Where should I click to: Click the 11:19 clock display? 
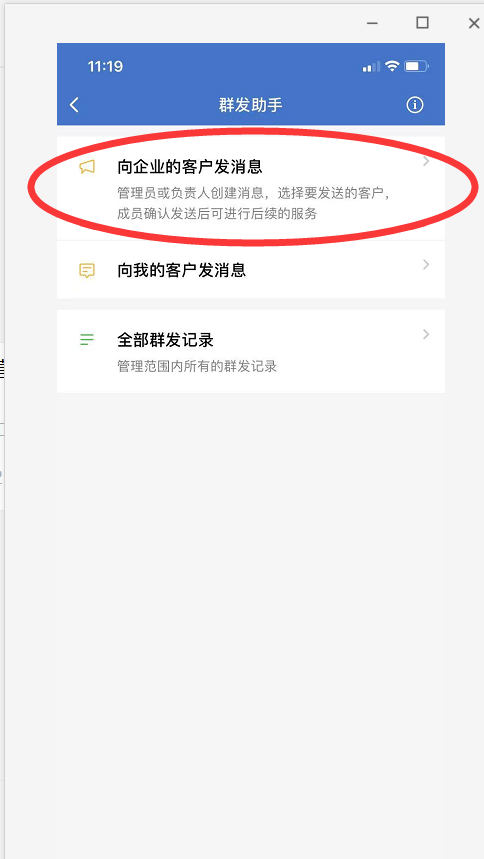(x=105, y=67)
